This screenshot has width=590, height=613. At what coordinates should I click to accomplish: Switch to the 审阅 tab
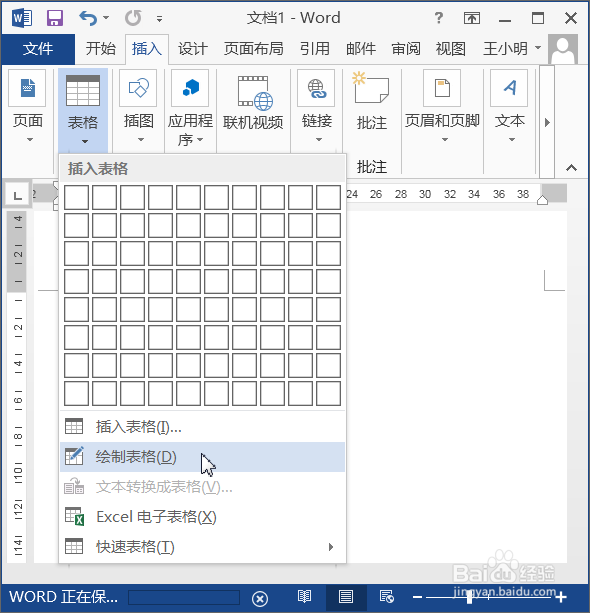click(x=406, y=49)
